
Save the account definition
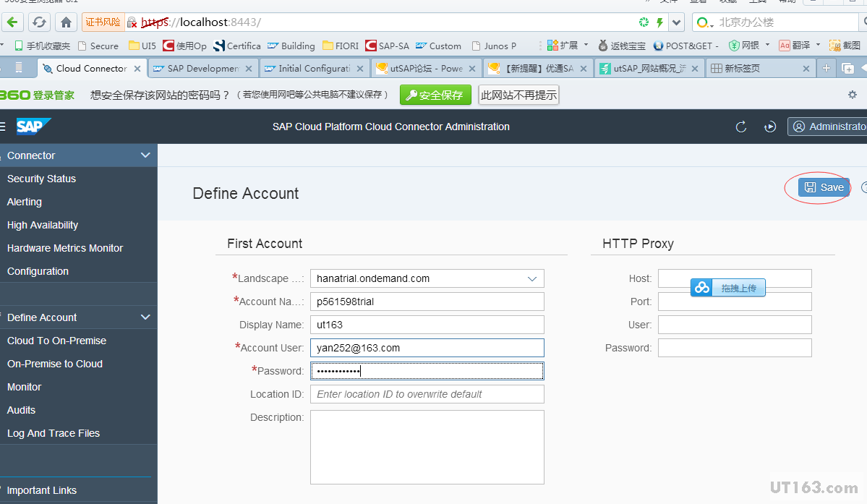pos(824,187)
